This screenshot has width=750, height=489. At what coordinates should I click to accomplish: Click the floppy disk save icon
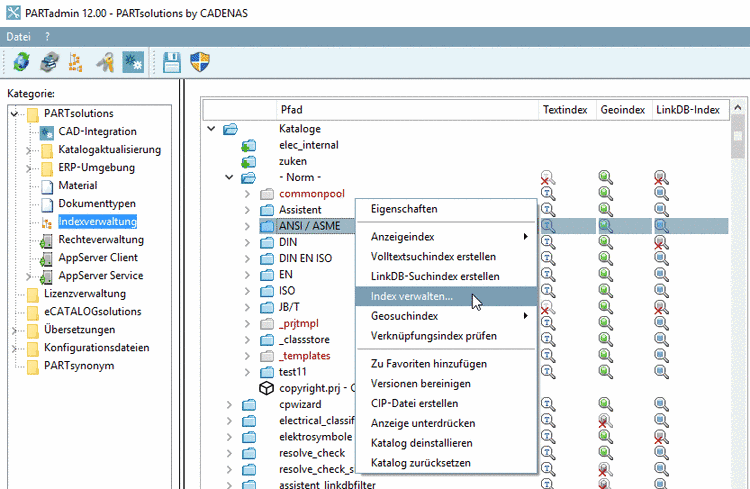pyautogui.click(x=172, y=62)
